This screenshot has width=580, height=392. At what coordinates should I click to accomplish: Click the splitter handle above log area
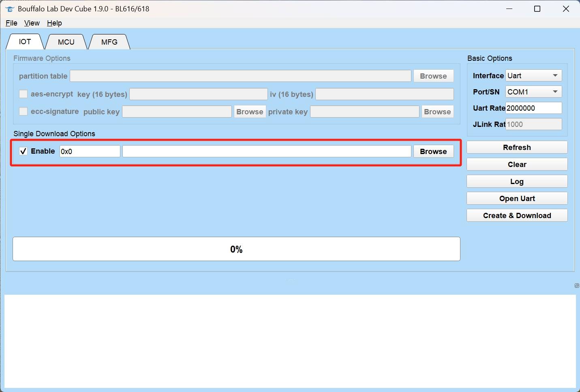click(x=290, y=279)
